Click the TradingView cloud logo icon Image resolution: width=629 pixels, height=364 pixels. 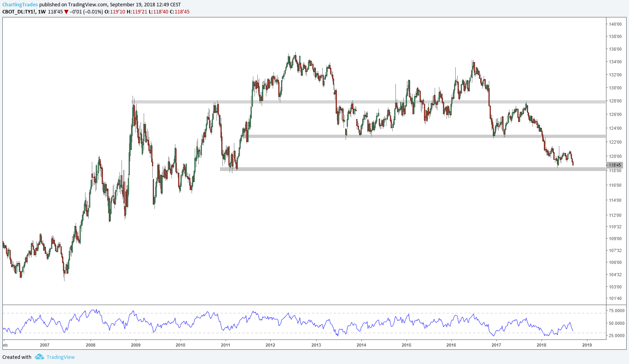click(39, 357)
